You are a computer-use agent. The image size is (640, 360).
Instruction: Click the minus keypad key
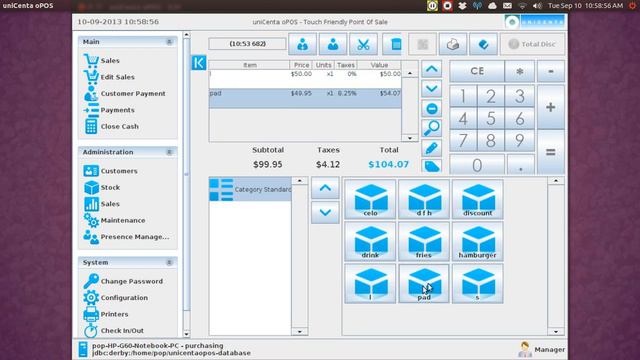(x=551, y=71)
